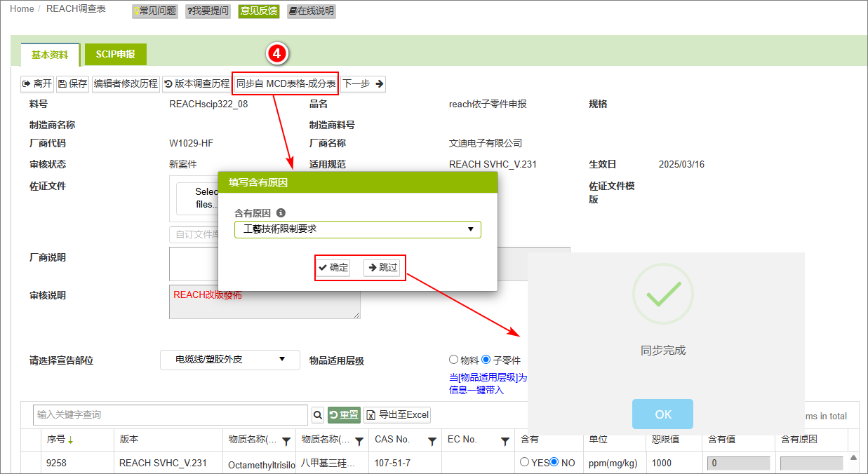Click the effective date 2025/03/16

pyautogui.click(x=681, y=164)
